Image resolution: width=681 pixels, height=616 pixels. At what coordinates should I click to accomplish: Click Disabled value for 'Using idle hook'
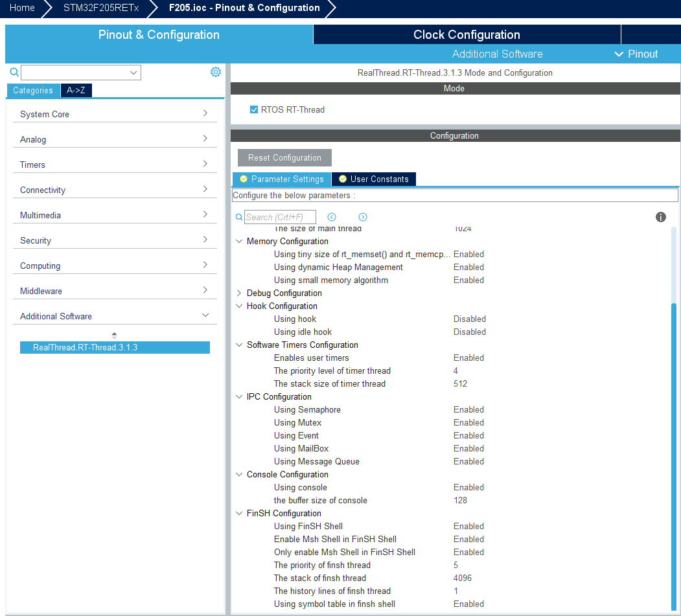click(470, 332)
